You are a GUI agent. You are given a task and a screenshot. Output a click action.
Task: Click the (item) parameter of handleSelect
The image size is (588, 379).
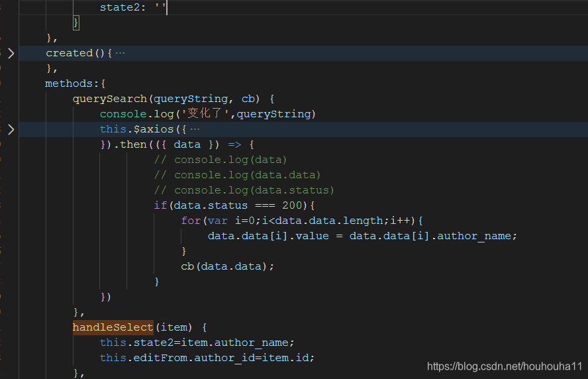(x=174, y=327)
